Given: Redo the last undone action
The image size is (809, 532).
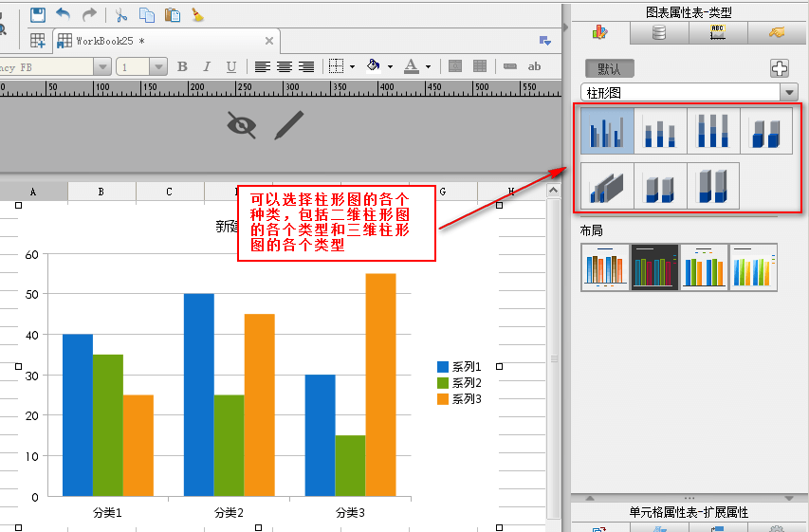Looking at the screenshot, I should point(89,14).
